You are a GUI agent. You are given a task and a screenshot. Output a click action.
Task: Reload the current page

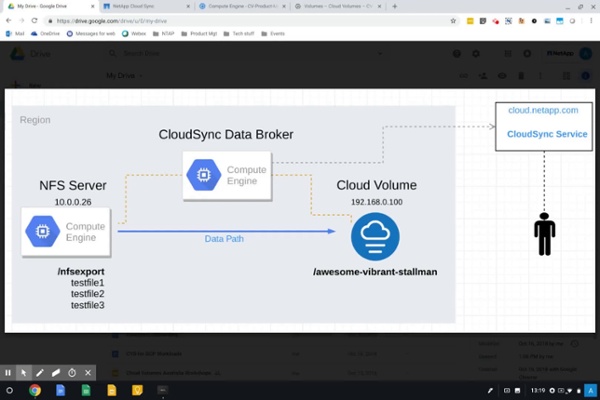34,21
